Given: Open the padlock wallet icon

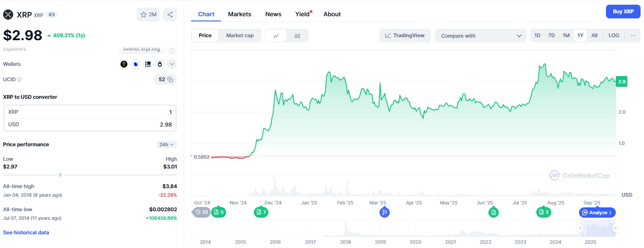Looking at the screenshot, I should [160, 64].
